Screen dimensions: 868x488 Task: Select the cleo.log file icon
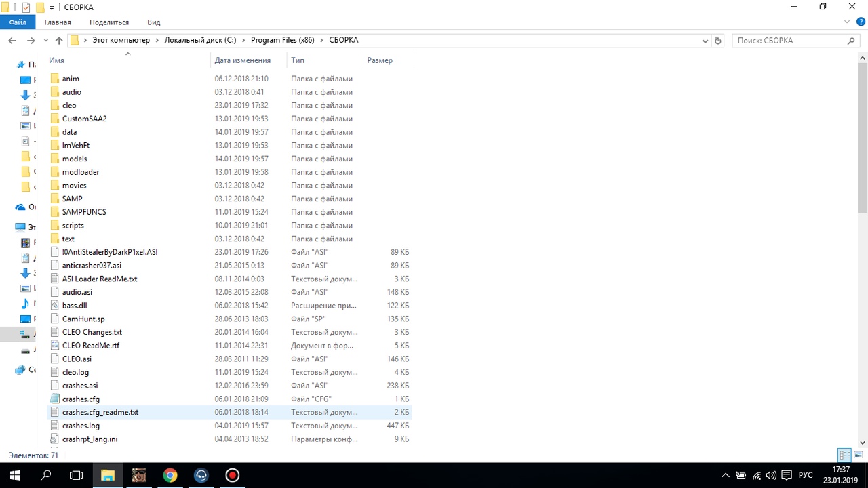click(55, 372)
